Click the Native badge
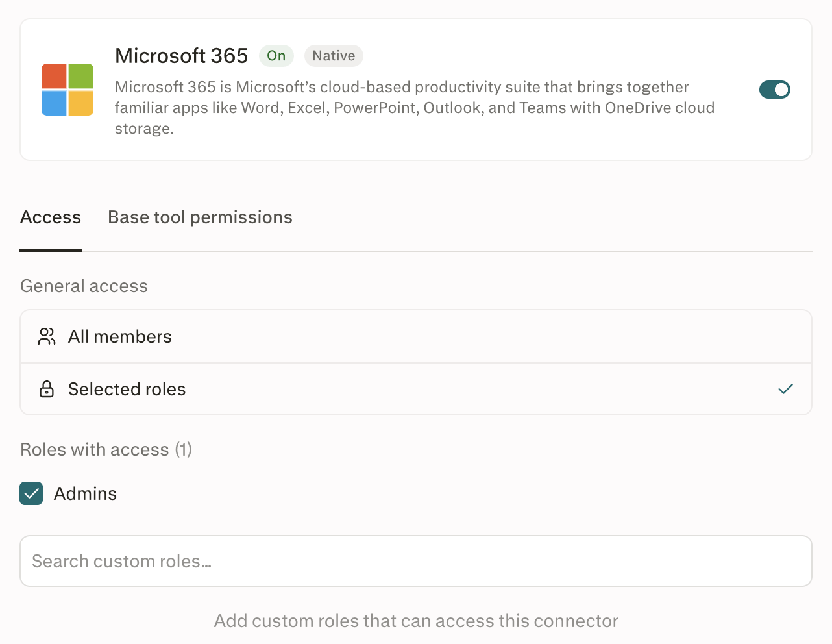The width and height of the screenshot is (832, 644). coord(334,56)
